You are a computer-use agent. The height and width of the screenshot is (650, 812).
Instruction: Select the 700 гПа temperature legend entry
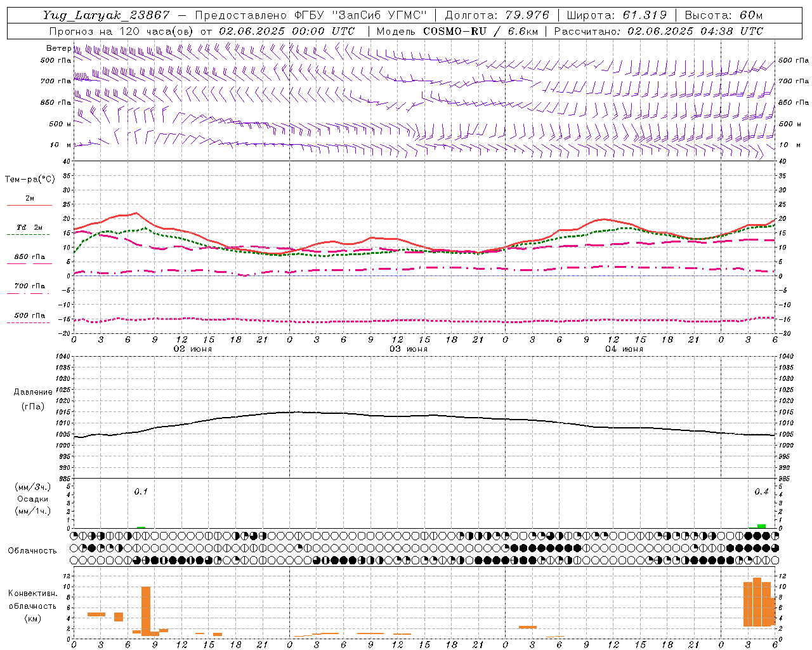[30, 286]
